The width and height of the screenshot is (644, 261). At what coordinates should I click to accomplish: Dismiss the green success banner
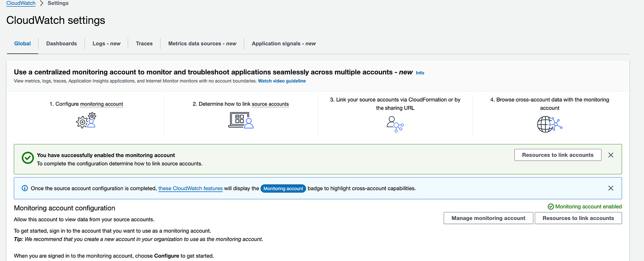pyautogui.click(x=611, y=155)
